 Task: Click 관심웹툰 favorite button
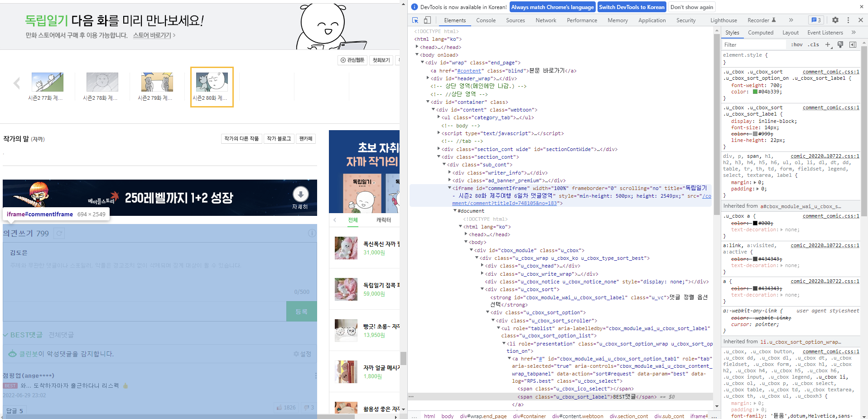coord(352,60)
